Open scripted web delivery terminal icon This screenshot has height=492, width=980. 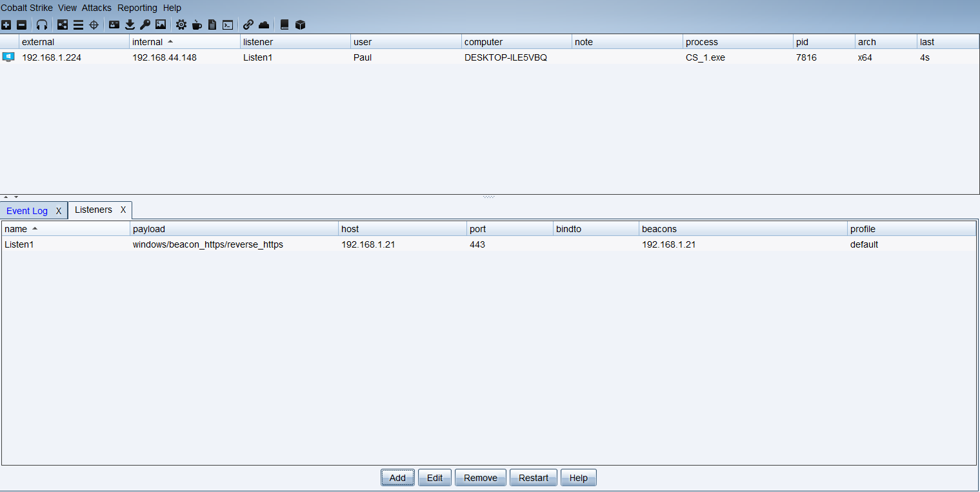(228, 25)
